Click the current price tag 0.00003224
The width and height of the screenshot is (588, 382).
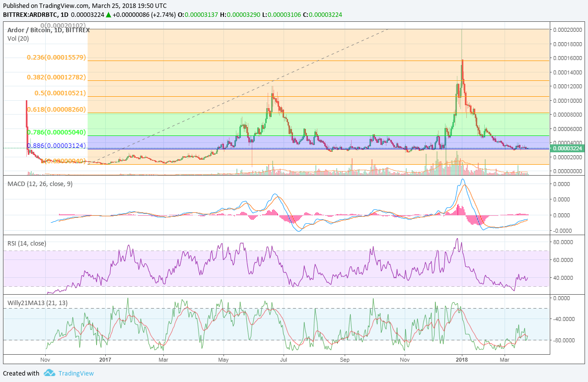tap(567, 148)
